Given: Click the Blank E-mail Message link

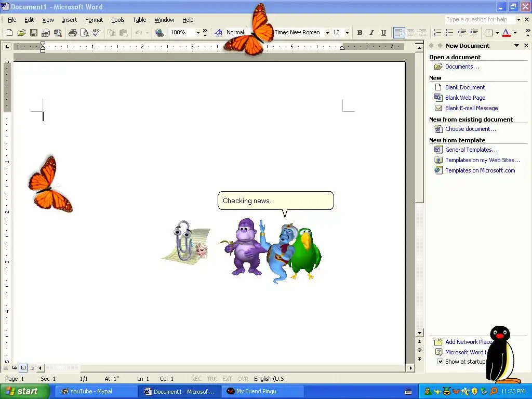Looking at the screenshot, I should pyautogui.click(x=472, y=108).
